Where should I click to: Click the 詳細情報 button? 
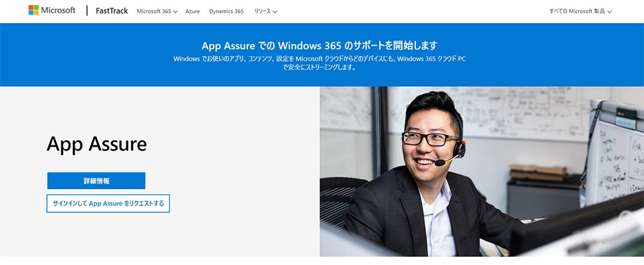pyautogui.click(x=96, y=181)
